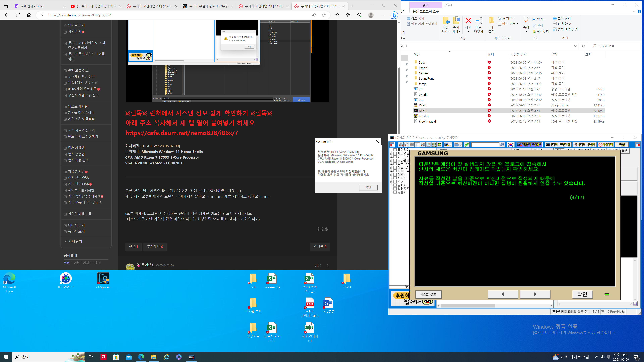
Task: Open '런처 오류 신고' board in the sidebar
Action: tap(78, 70)
